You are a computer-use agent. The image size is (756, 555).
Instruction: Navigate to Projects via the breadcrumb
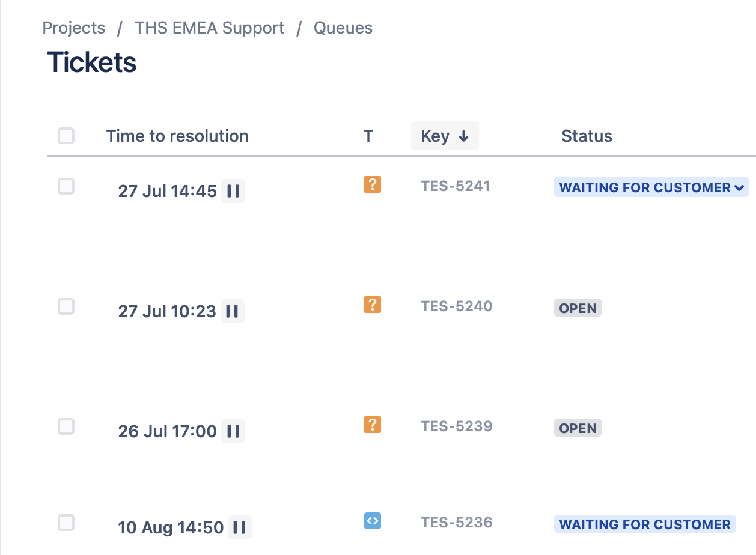[x=73, y=28]
